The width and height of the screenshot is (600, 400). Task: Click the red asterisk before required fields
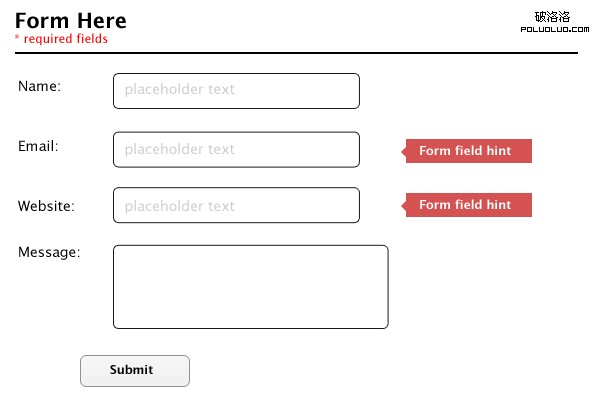[x=17, y=39]
